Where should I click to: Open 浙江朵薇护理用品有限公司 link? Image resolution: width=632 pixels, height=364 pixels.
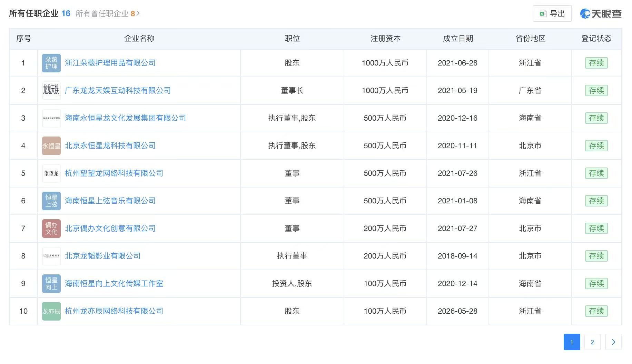[x=110, y=63]
